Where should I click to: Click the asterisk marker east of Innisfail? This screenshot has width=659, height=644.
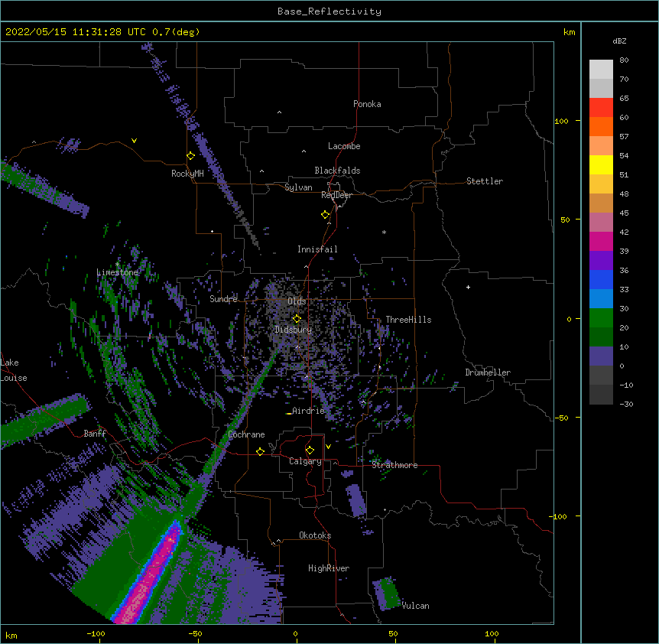(384, 233)
